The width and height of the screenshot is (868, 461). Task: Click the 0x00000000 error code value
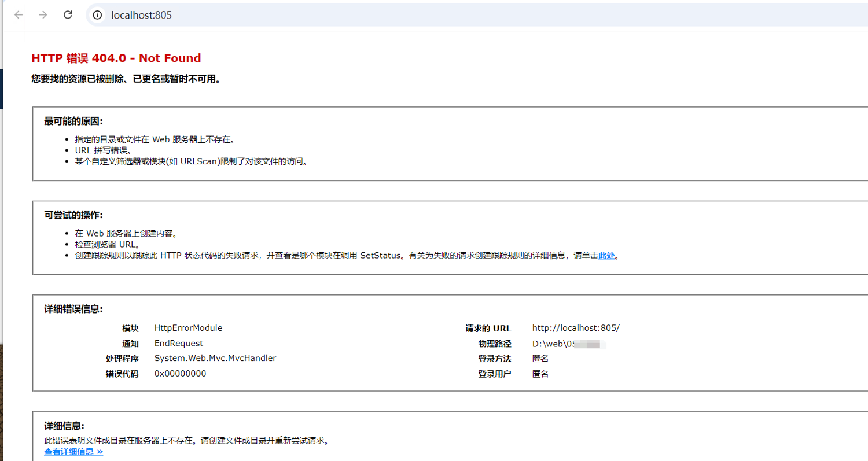pos(180,374)
